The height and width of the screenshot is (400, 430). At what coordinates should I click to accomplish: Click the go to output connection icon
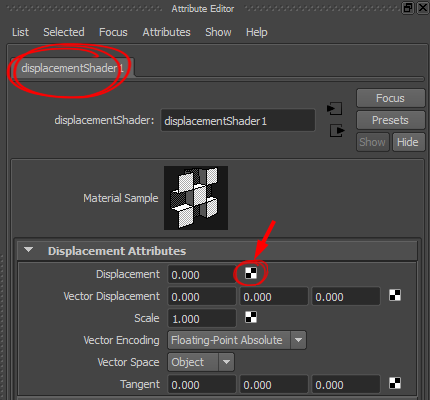[337, 130]
